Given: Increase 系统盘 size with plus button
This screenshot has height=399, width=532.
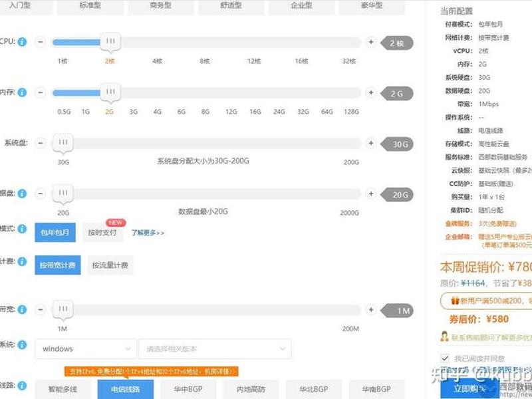Looking at the screenshot, I should [x=371, y=143].
